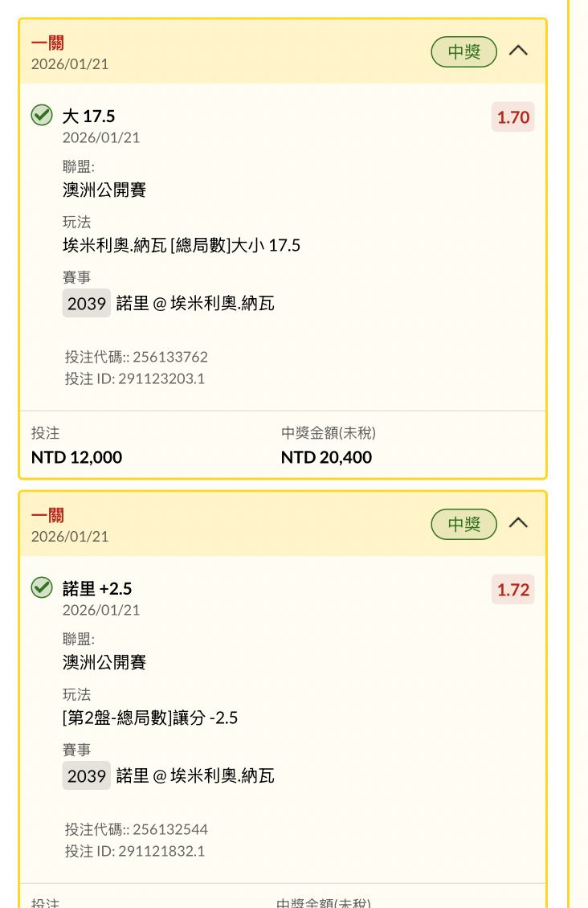This screenshot has height=908, width=588.
Task: Open the 諾里 +2.5 bet title
Action: [x=97, y=589]
